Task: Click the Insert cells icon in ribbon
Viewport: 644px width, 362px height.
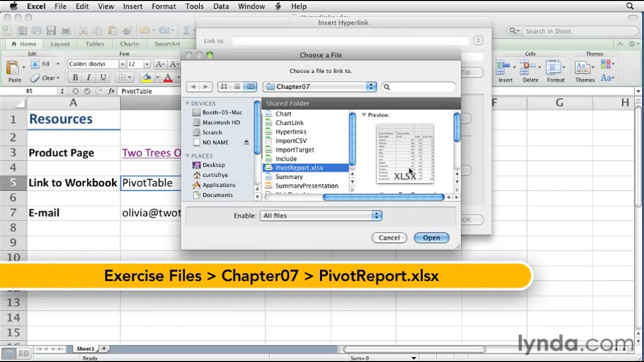Action: pos(503,67)
